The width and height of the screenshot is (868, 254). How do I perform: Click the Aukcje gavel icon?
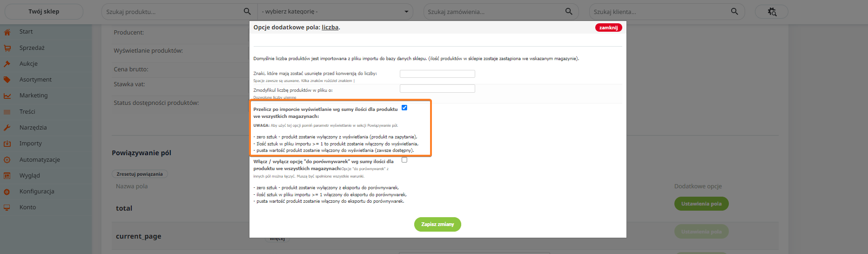(7, 64)
